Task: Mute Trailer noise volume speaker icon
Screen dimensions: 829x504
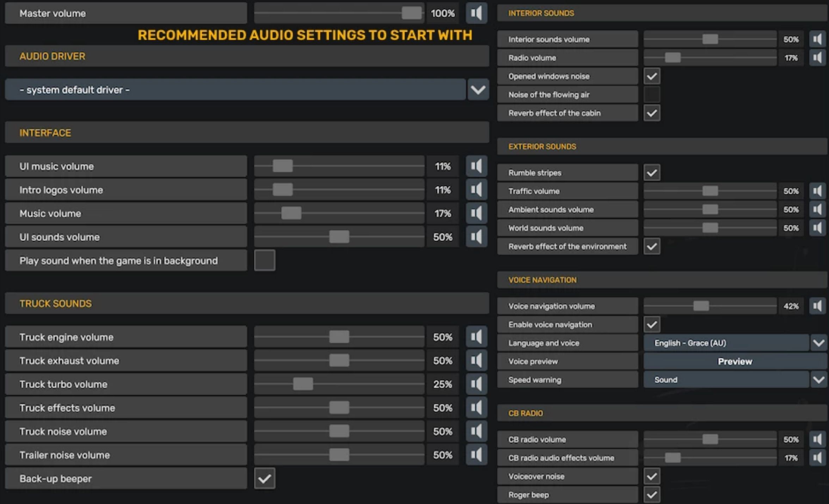Action: tap(476, 455)
